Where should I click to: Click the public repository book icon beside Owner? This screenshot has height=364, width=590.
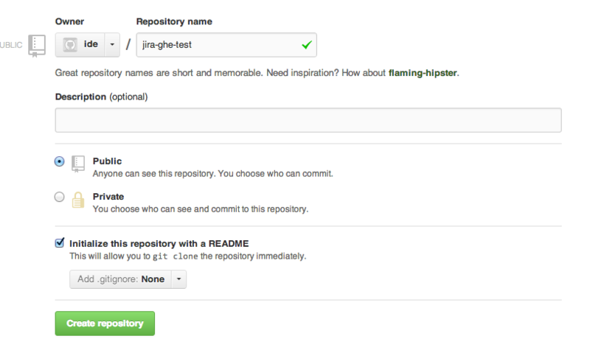click(37, 44)
